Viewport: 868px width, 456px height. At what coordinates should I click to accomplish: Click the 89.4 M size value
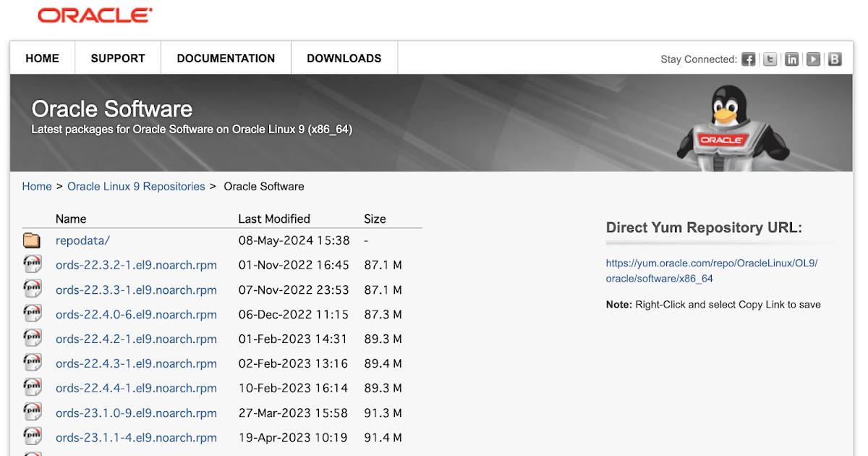coord(383,363)
